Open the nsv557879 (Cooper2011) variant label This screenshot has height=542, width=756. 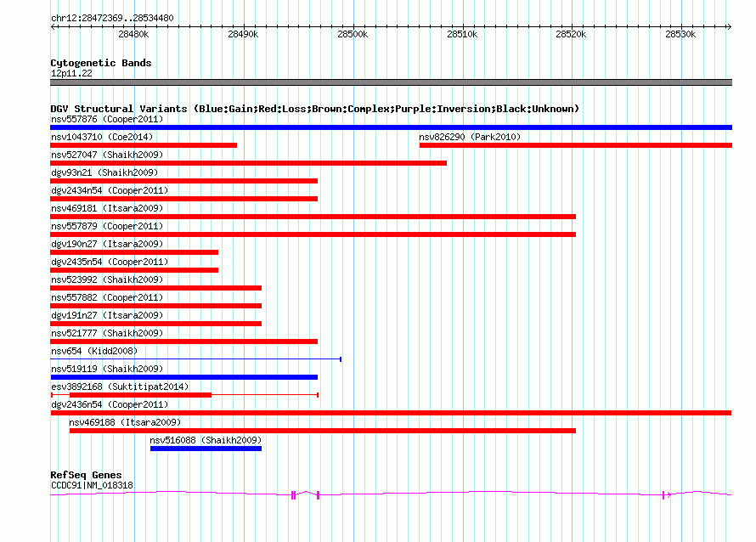pos(107,226)
